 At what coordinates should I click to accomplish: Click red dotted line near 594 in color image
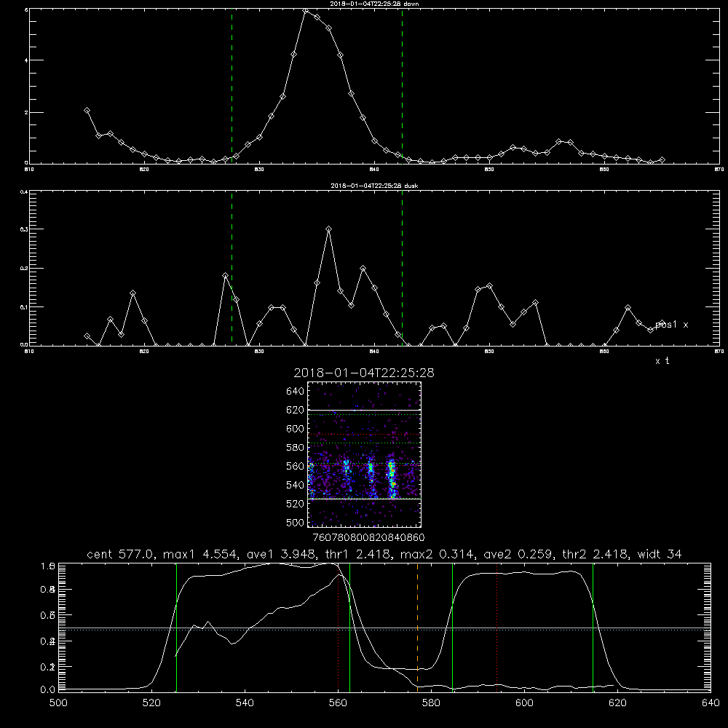coord(364,434)
